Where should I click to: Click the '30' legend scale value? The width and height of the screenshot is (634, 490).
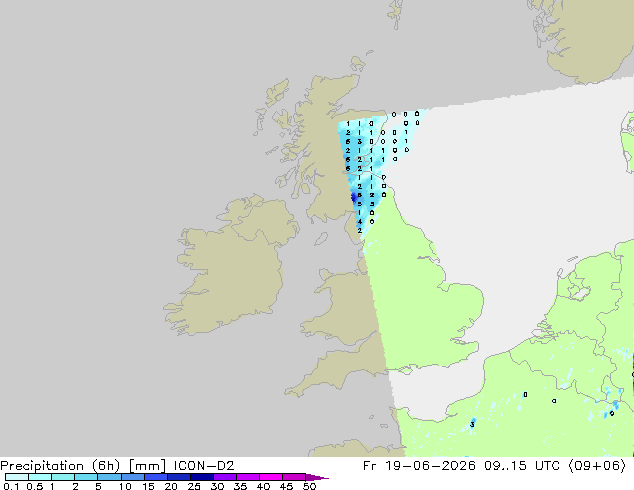point(217,486)
